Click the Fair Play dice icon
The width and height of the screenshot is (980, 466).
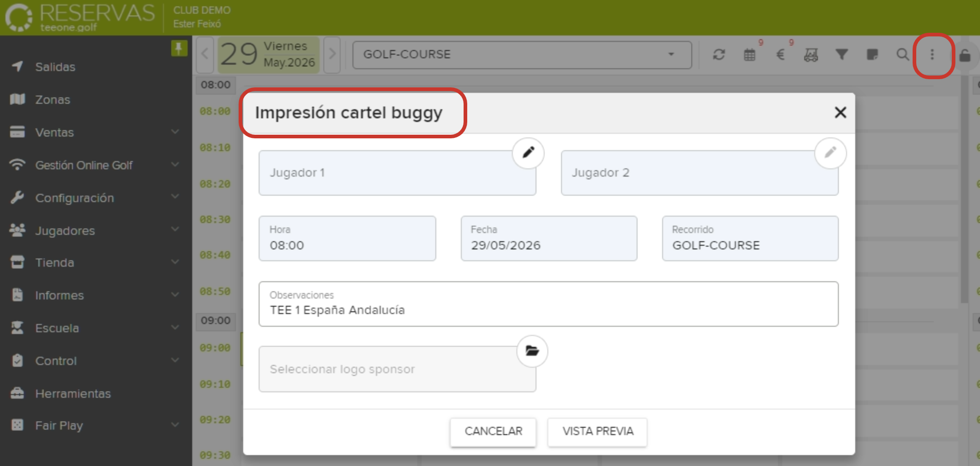pos(17,425)
